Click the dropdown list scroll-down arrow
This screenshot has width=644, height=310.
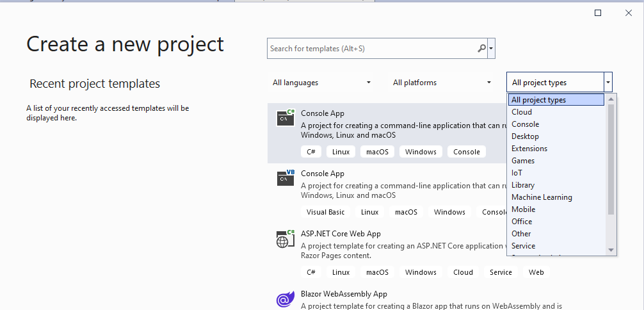pos(611,250)
